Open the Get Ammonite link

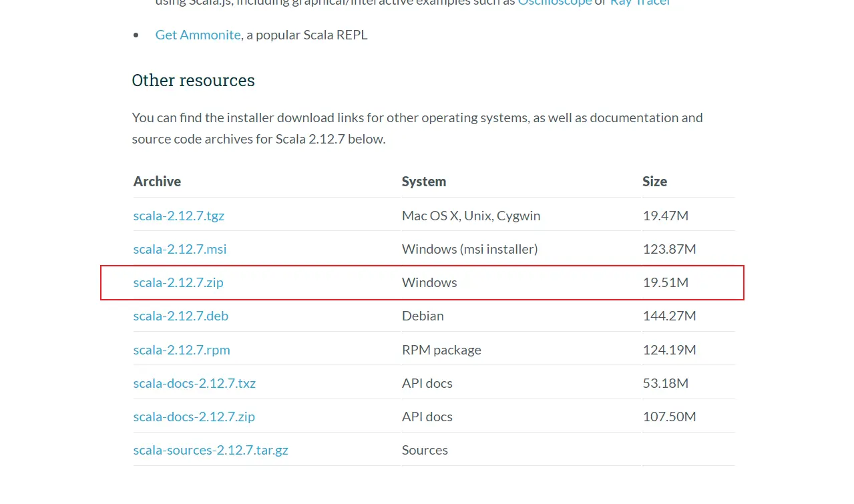point(198,35)
